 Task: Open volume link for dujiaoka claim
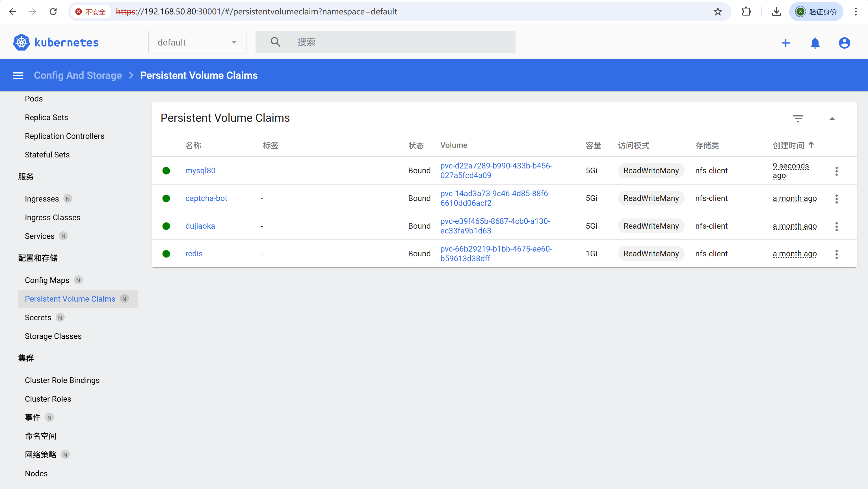pos(495,226)
